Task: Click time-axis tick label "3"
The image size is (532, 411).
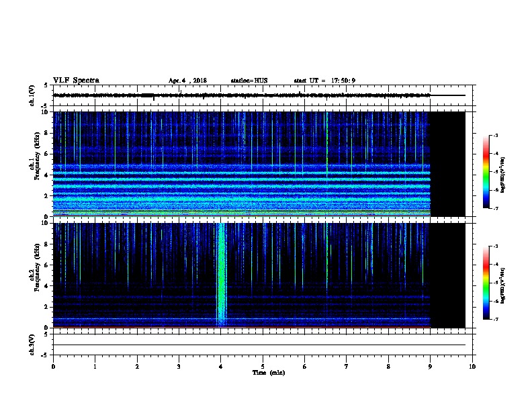Action: coord(179,367)
